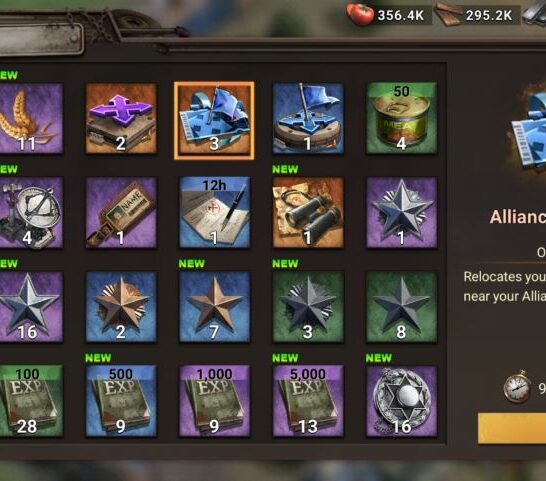Select the name tag rename item
546x481 pixels.
pos(121,213)
